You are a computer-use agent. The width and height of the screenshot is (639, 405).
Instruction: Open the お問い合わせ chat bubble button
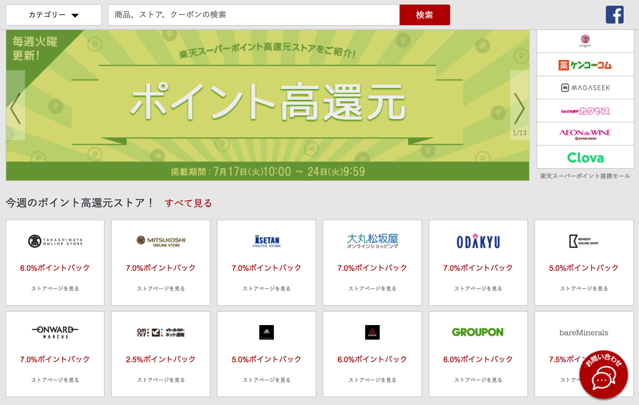(x=604, y=374)
